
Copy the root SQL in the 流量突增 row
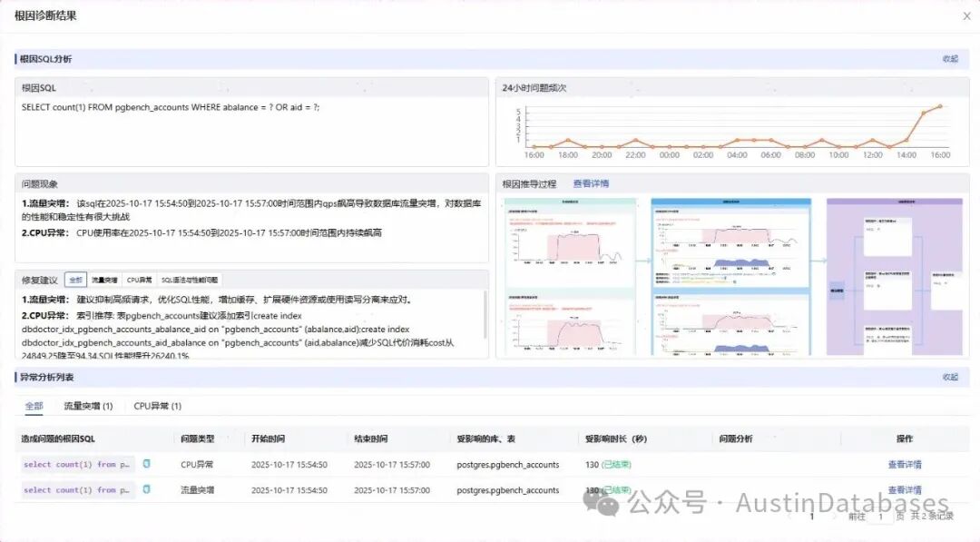click(147, 489)
